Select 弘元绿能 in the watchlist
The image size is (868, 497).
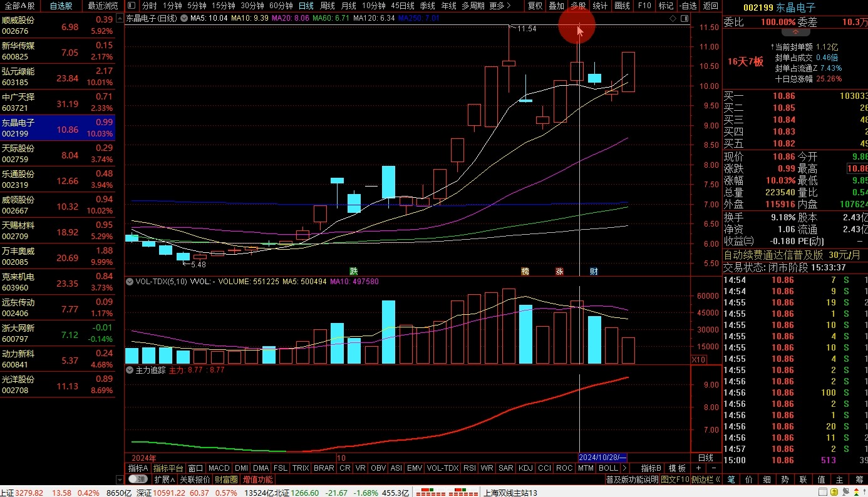click(x=58, y=76)
